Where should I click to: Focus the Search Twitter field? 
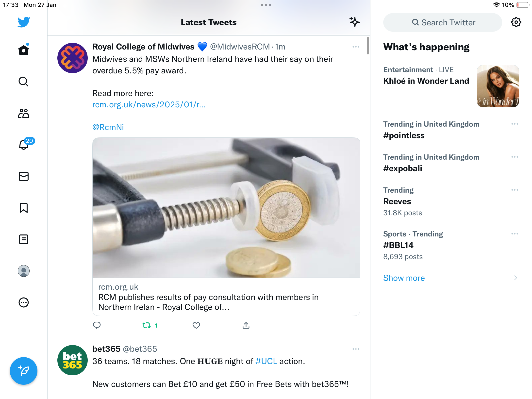pyautogui.click(x=443, y=22)
